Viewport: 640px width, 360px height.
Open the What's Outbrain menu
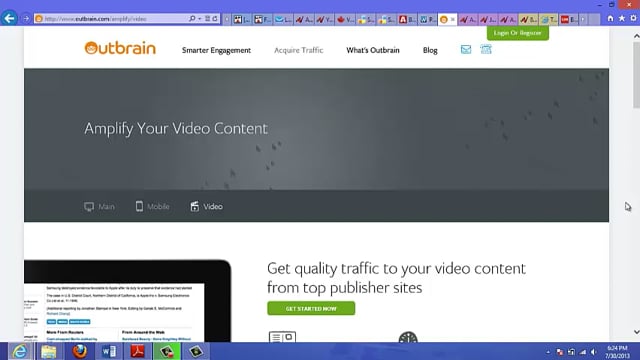373,50
